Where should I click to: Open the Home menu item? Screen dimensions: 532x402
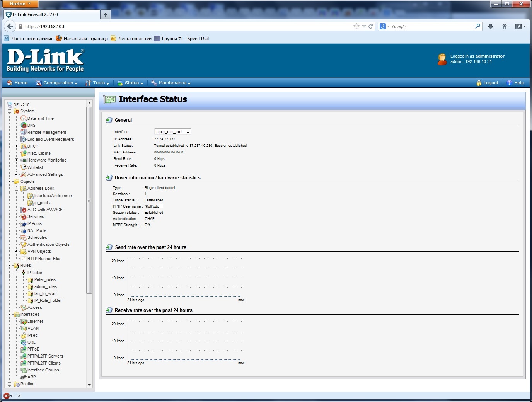(x=17, y=83)
